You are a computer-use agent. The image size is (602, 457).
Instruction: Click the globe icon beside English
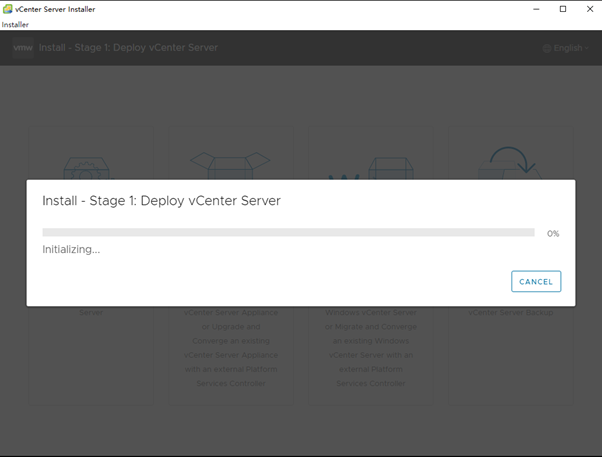coord(547,48)
